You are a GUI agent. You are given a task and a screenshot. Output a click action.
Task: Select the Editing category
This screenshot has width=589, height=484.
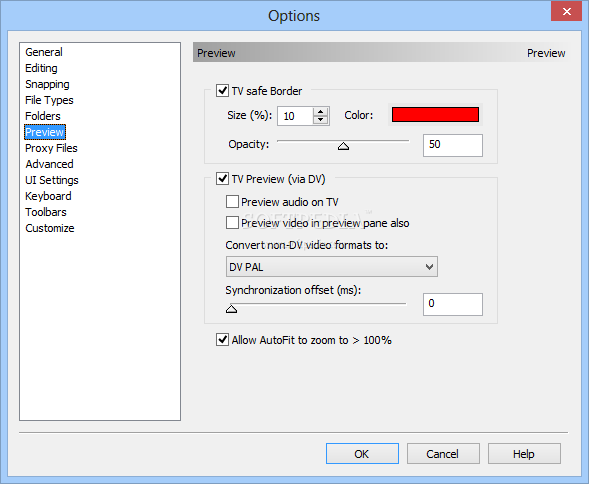coord(41,68)
